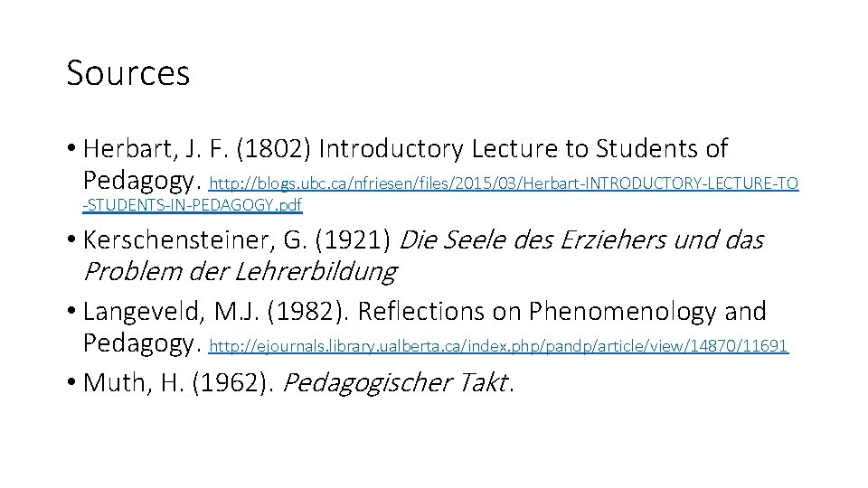
Task: Click the bullet point before Herbart
Action: (71, 149)
